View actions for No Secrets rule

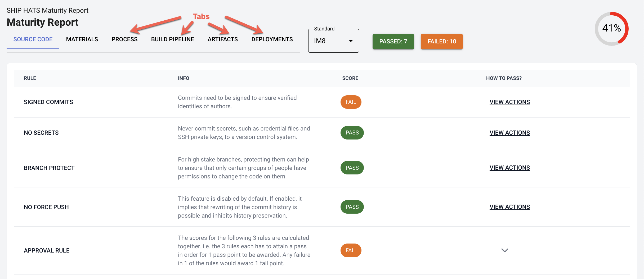510,133
